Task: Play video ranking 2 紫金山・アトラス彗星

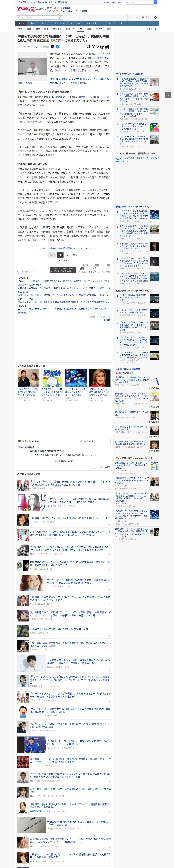Action: (154, 313)
